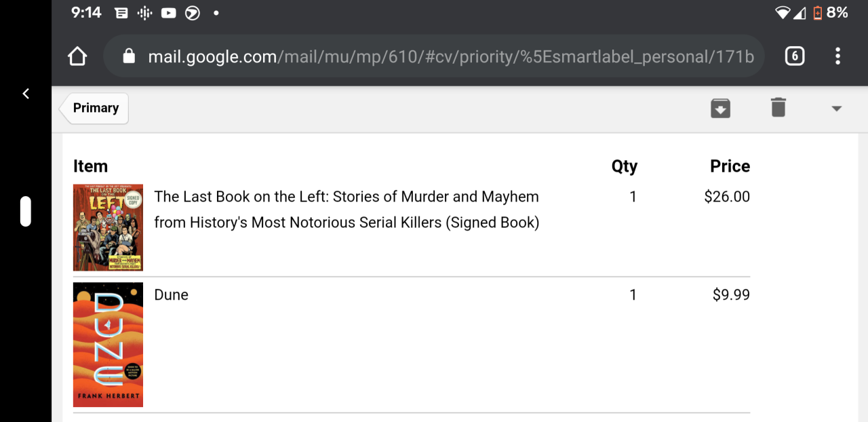Tap the back chevron on left edge
Screen dimensions: 868x422
click(26, 94)
